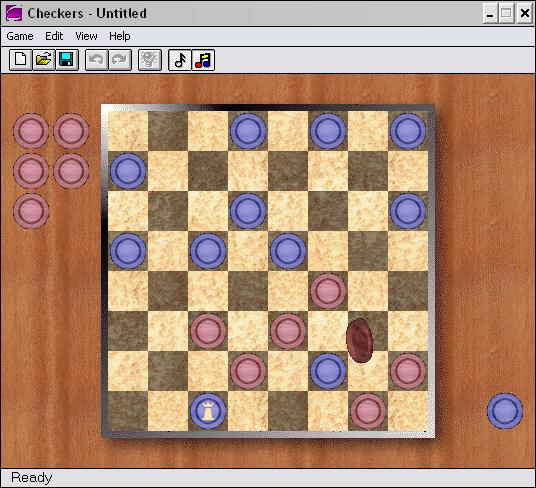Select the blue piece in bottom-right margin

click(x=505, y=411)
